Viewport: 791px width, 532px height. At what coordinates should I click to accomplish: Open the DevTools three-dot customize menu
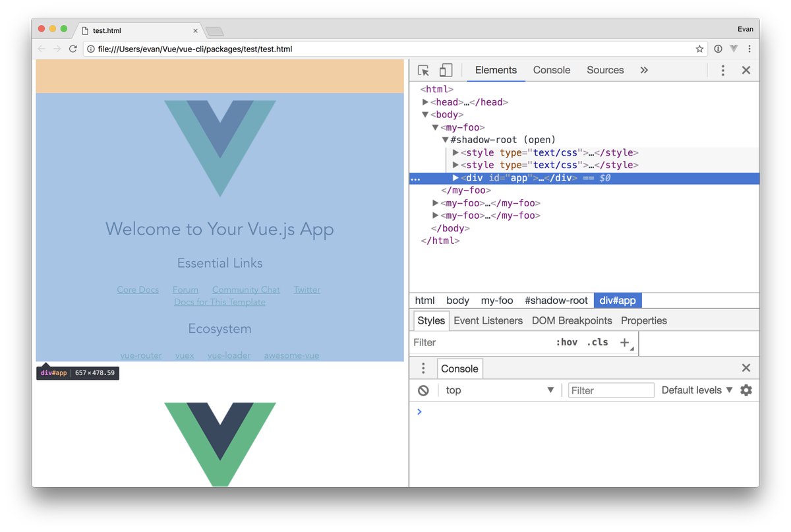723,71
